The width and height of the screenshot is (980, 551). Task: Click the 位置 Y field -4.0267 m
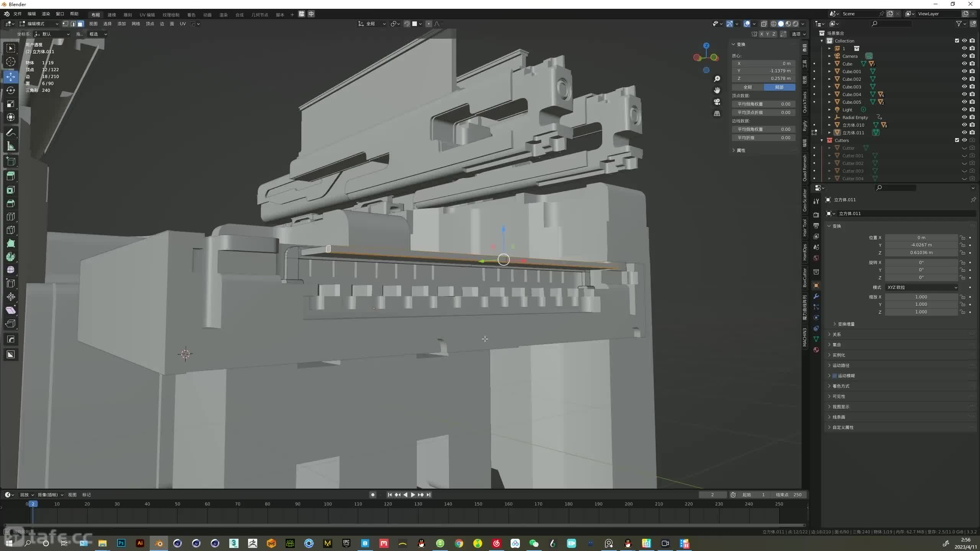point(921,245)
